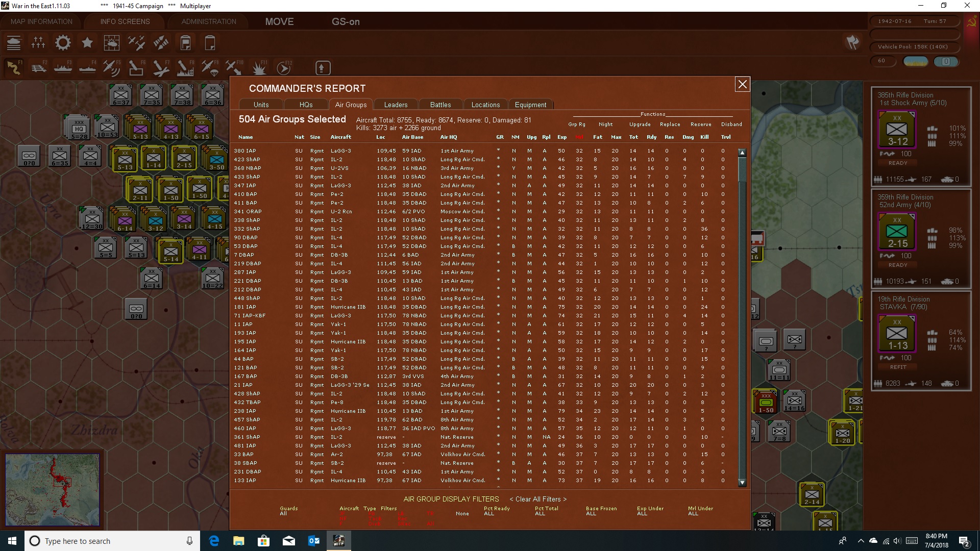This screenshot has width=980, height=551.
Task: Click the double flags icon
Action: pos(852,42)
